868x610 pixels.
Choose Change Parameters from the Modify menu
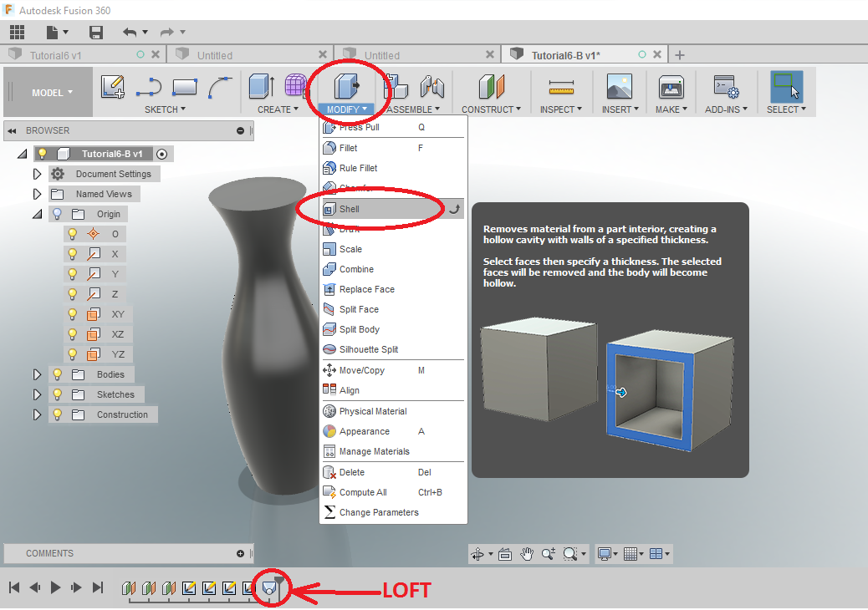tap(391, 513)
